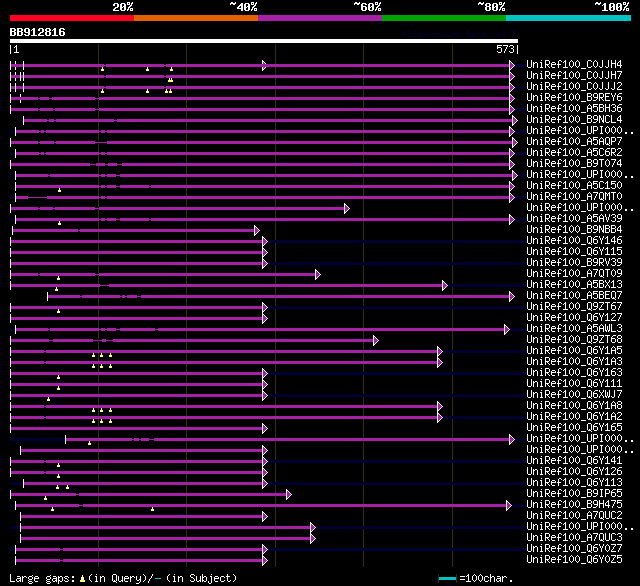
Task: Click the orange ~40% identity color segment
Action: pyautogui.click(x=196, y=18)
